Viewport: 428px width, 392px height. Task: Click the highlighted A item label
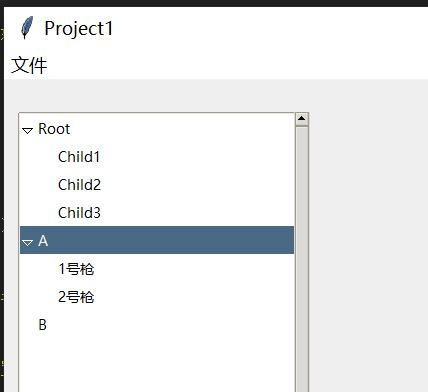click(43, 241)
